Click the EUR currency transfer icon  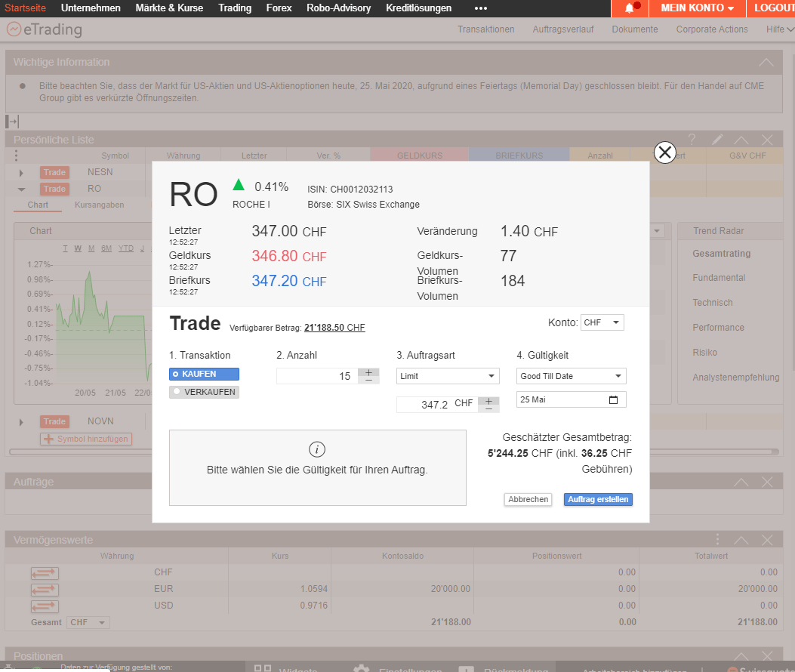pos(45,590)
